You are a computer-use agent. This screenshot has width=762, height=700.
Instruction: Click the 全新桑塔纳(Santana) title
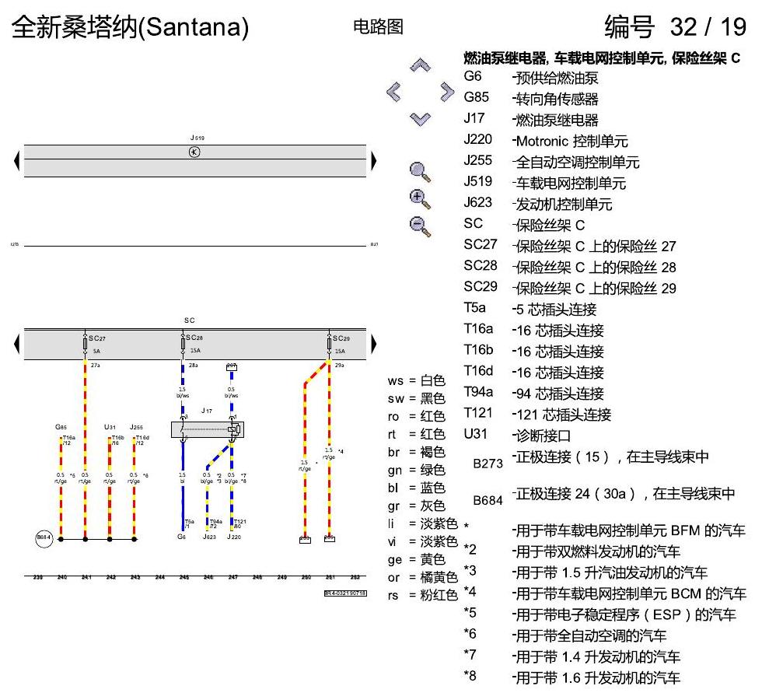pyautogui.click(x=131, y=27)
